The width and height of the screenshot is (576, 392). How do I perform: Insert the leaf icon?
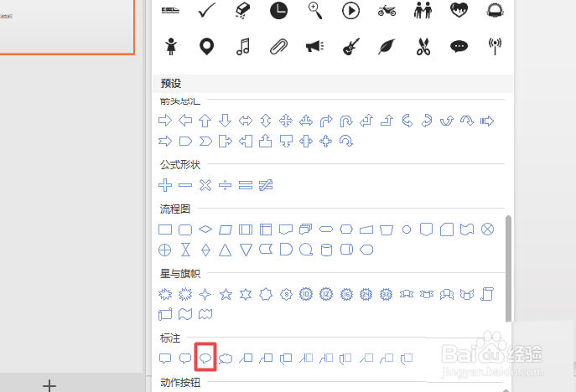(387, 47)
